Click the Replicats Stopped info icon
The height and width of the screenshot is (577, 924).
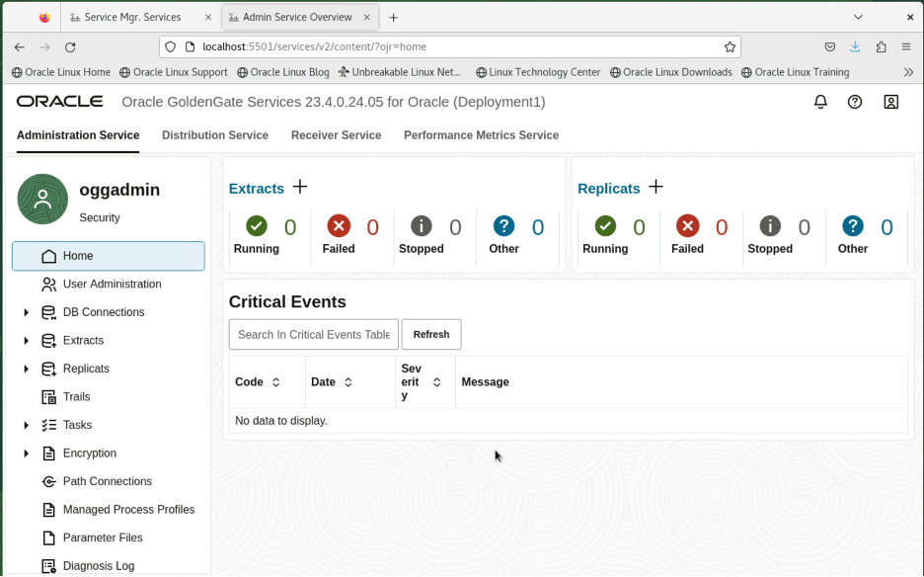(770, 226)
